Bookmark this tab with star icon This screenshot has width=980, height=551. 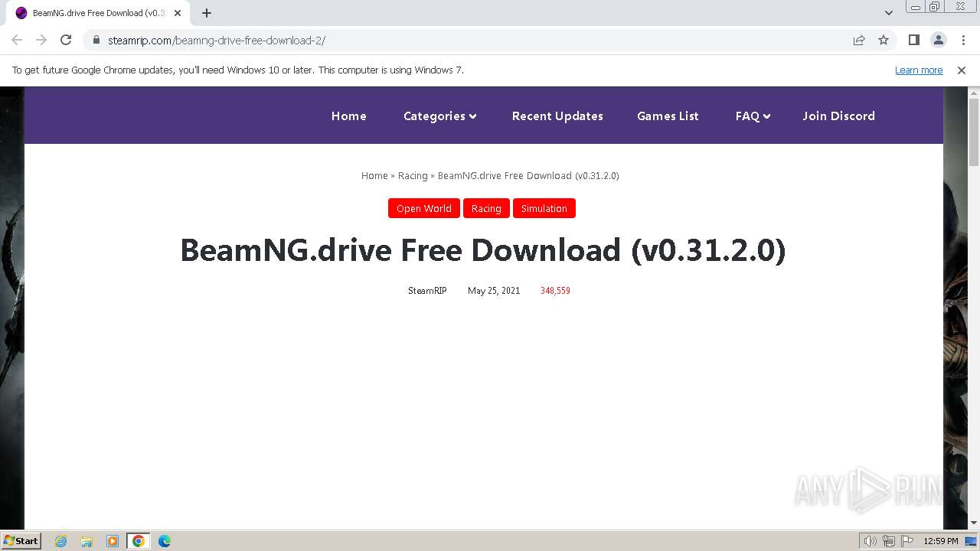point(884,40)
